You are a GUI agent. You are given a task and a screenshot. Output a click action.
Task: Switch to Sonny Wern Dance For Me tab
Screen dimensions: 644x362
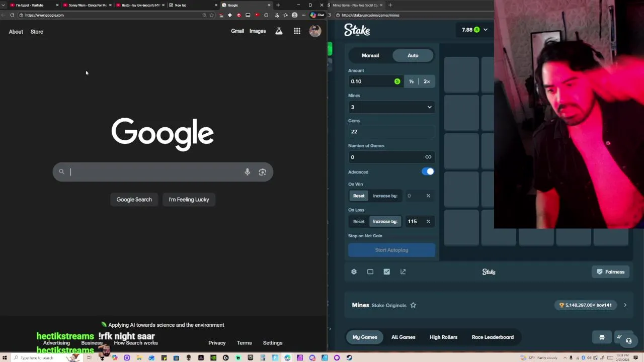click(x=87, y=5)
